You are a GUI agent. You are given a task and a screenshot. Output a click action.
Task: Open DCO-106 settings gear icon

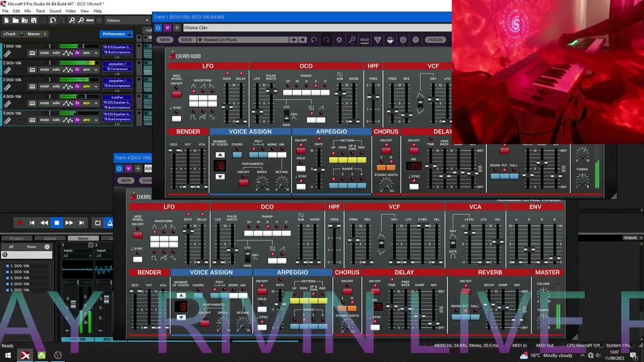(339, 40)
